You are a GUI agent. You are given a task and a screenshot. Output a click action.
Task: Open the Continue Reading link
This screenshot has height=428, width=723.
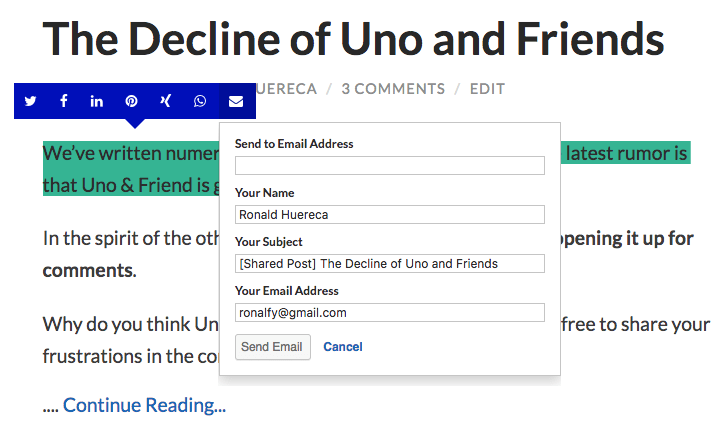[x=144, y=405]
